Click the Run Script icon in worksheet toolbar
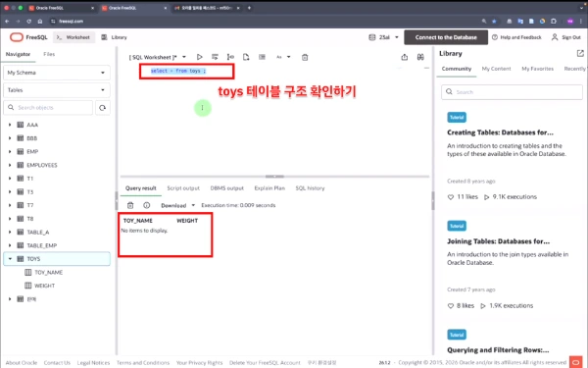The width and height of the screenshot is (588, 368). [x=215, y=57]
